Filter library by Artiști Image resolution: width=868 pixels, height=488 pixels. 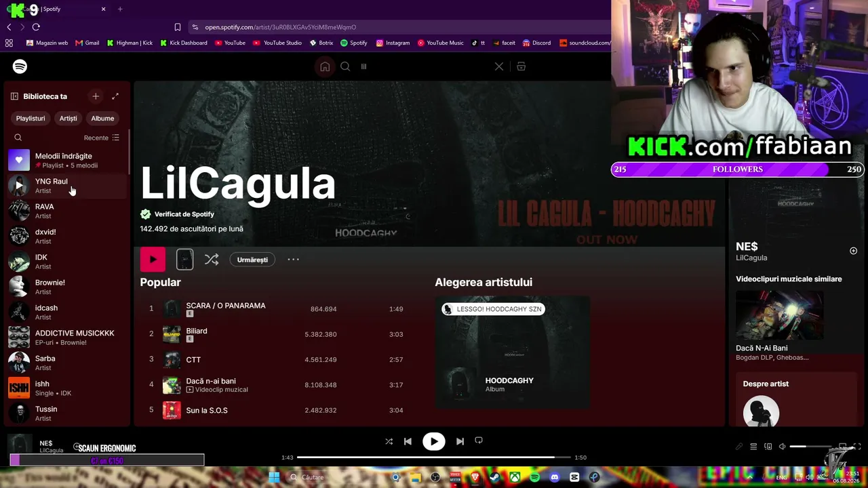click(68, 119)
